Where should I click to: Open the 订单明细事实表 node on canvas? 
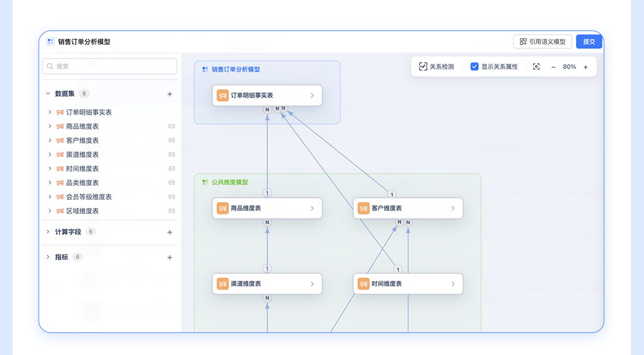click(267, 95)
